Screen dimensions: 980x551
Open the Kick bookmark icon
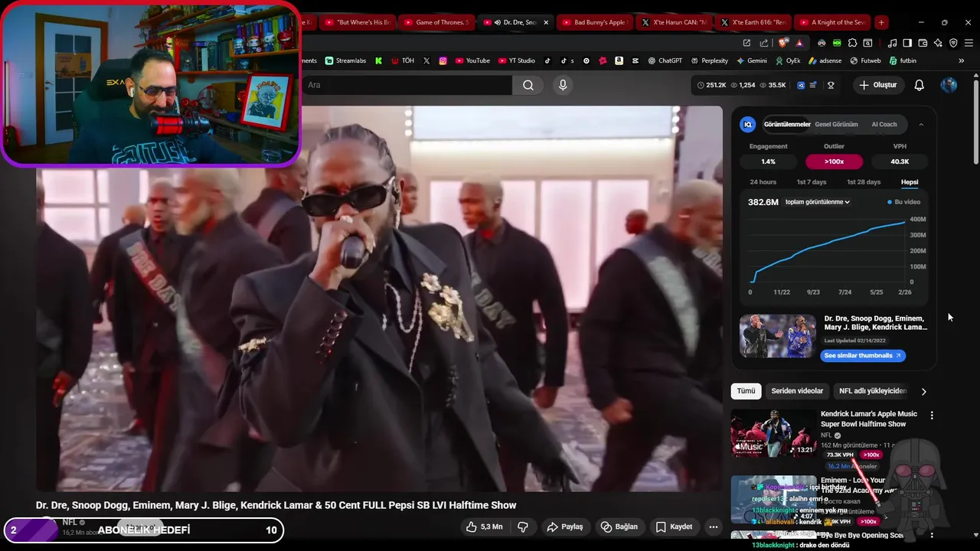378,60
